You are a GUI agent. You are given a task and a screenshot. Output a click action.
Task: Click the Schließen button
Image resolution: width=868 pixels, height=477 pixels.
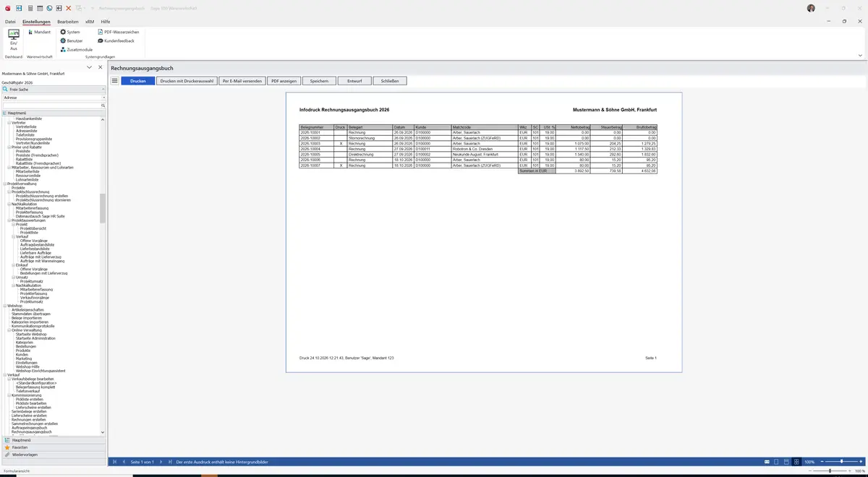[390, 81]
